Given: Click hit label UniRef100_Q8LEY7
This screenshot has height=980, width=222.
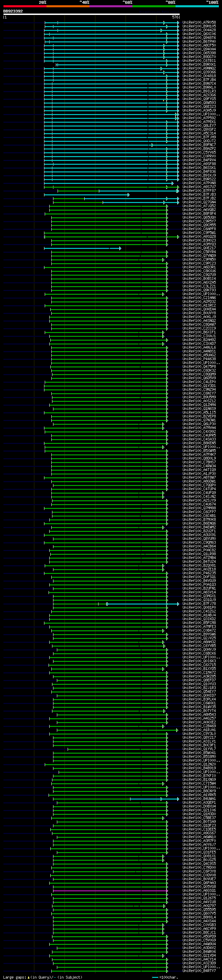Looking at the screenshot, I should click(199, 125).
